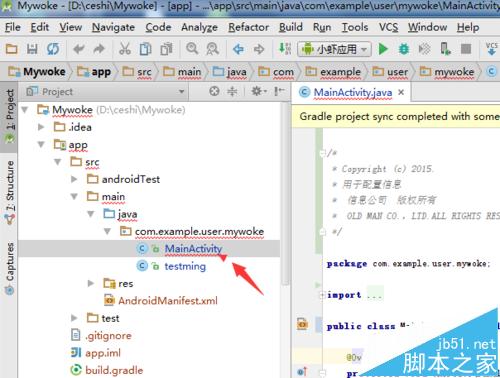Open the Refactor menu
500x378 pixels.
click(248, 27)
